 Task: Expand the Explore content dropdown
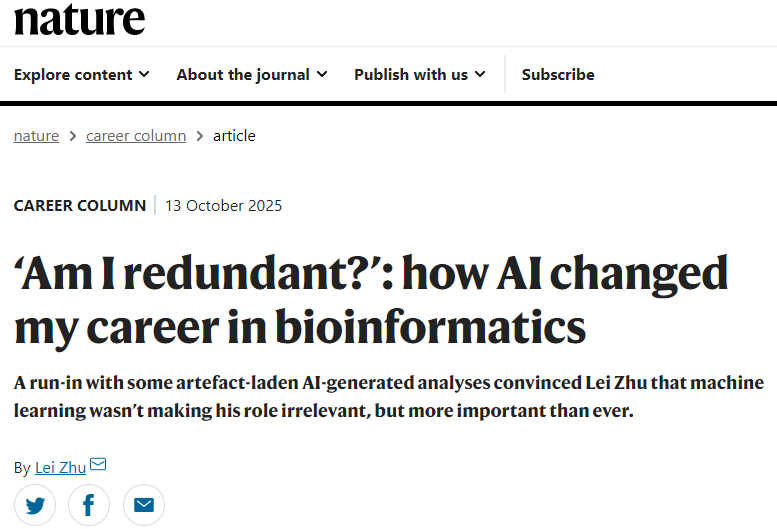coord(81,74)
